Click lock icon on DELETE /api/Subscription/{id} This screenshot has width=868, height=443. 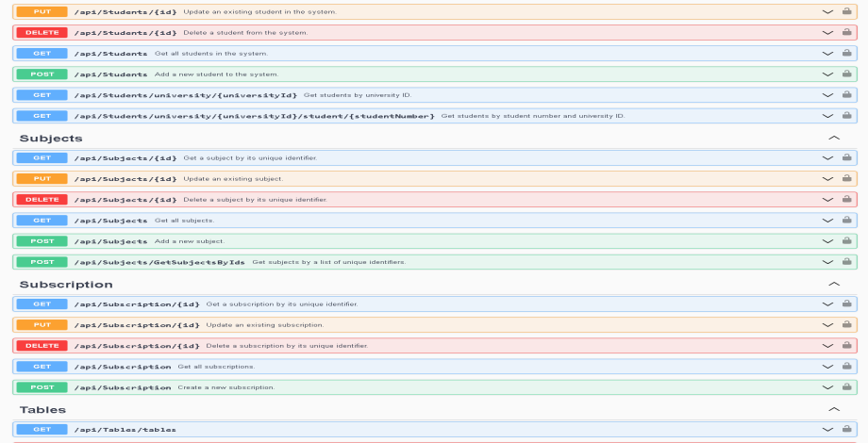point(846,346)
